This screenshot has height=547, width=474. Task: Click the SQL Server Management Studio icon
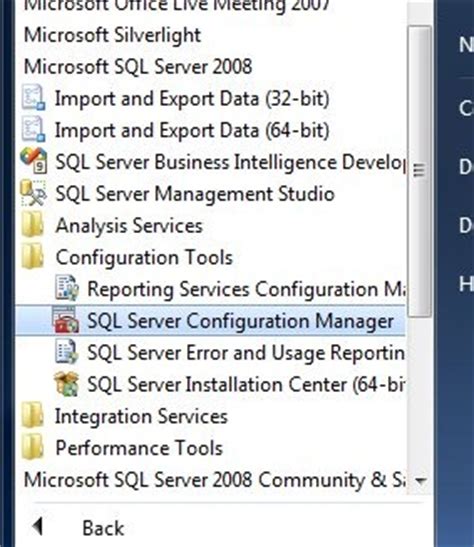pyautogui.click(x=33, y=193)
